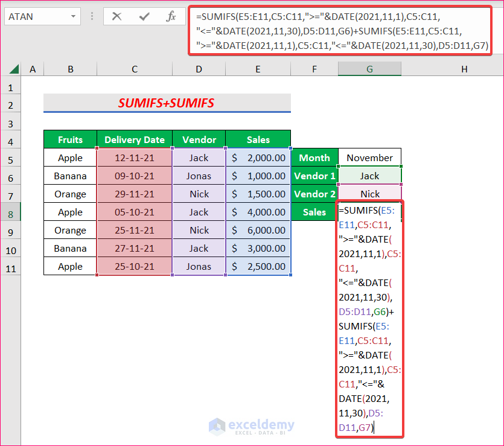Click the November month cell
Screen dimensions: 504x446
click(369, 158)
